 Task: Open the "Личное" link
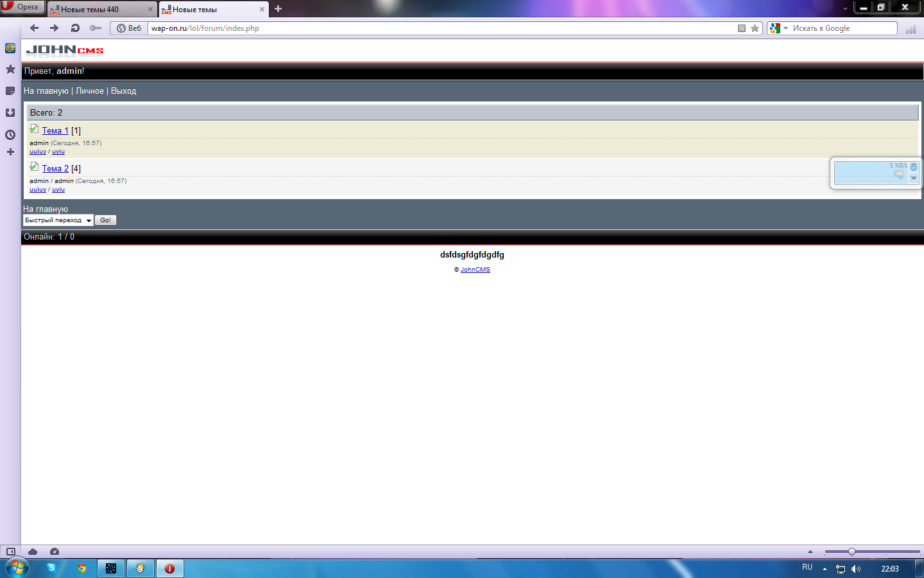tap(90, 91)
